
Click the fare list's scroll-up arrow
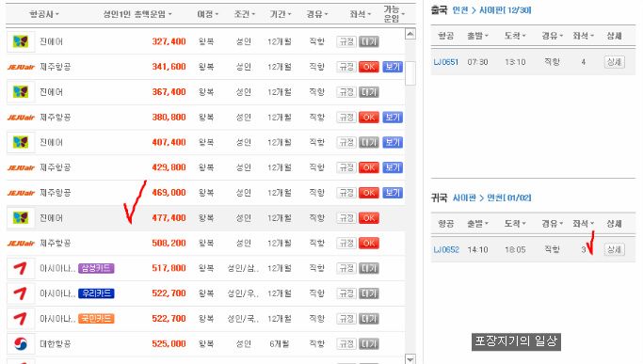410,34
